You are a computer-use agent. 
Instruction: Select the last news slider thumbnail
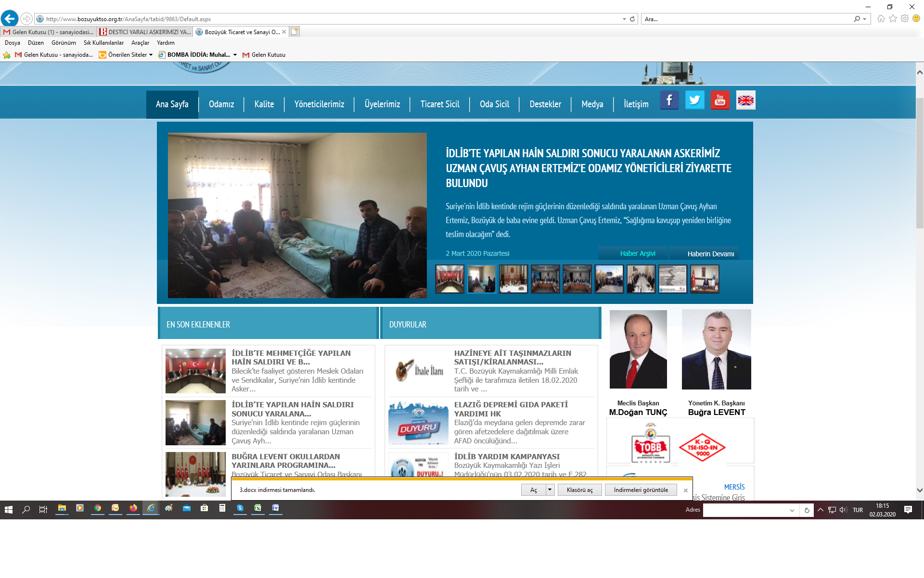(x=705, y=279)
